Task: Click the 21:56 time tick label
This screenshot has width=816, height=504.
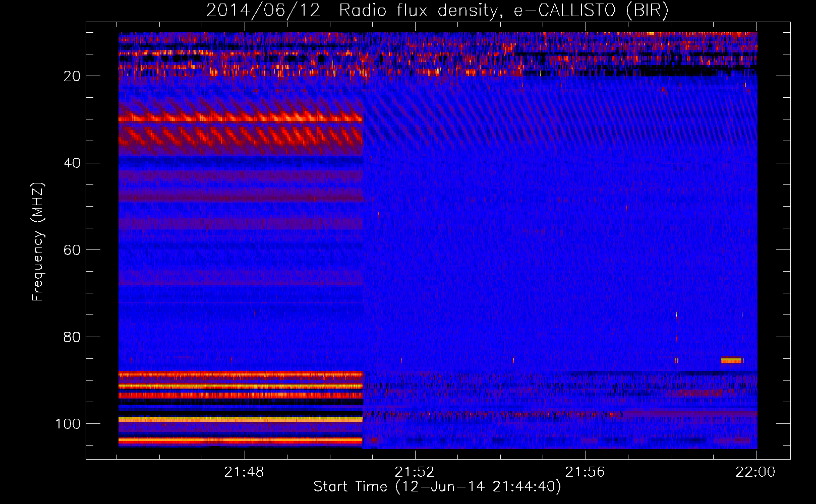Action: pyautogui.click(x=585, y=472)
